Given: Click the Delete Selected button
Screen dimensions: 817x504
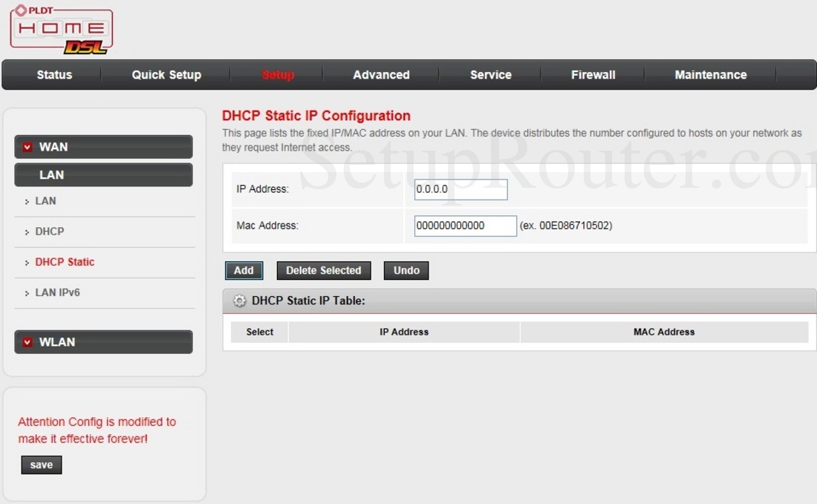Looking at the screenshot, I should click(324, 270).
